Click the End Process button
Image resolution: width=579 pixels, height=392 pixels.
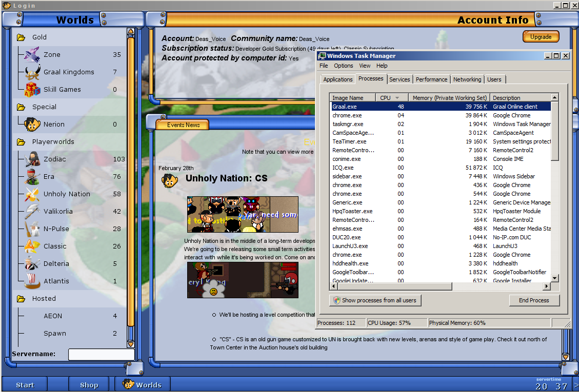[x=534, y=300]
